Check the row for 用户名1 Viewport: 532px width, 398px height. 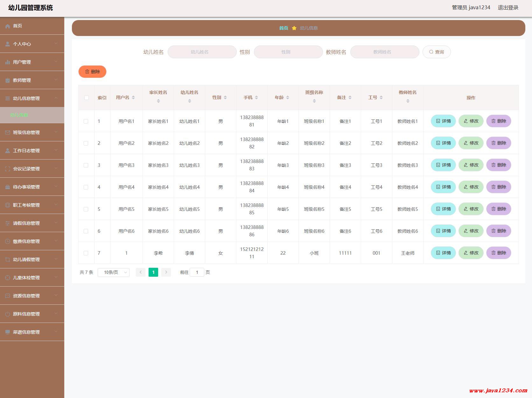(86, 121)
